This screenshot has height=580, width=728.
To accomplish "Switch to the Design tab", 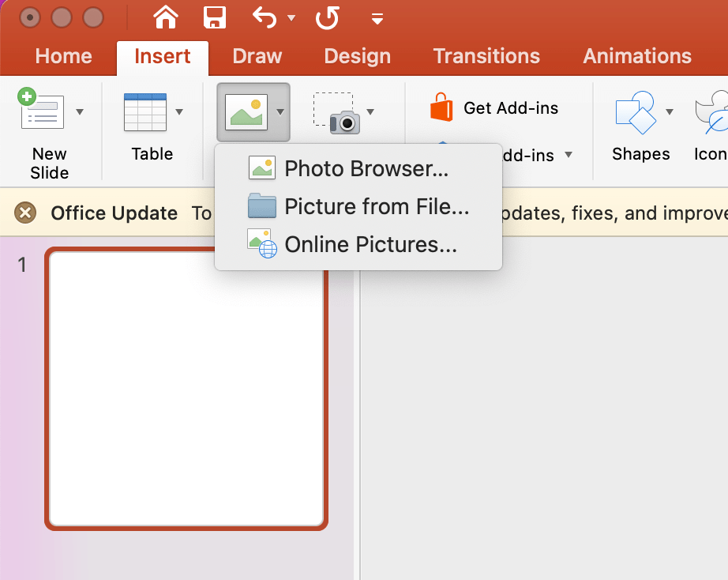I will click(357, 56).
